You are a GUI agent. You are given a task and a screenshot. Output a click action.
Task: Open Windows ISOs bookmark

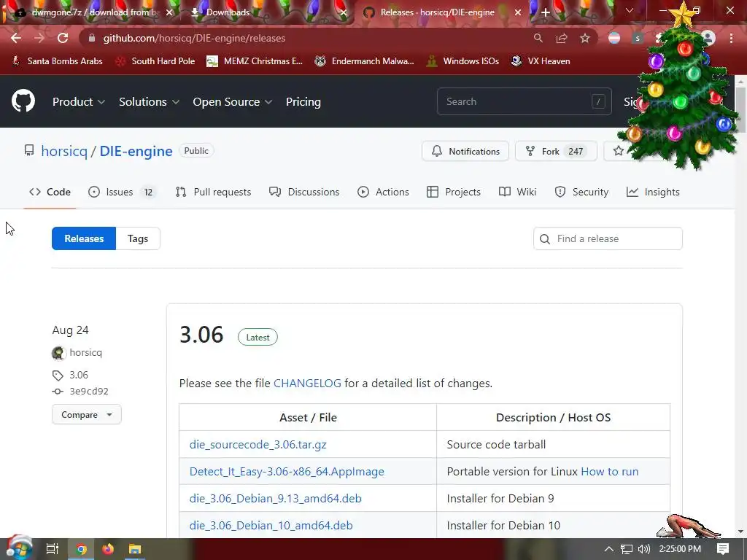pos(463,61)
